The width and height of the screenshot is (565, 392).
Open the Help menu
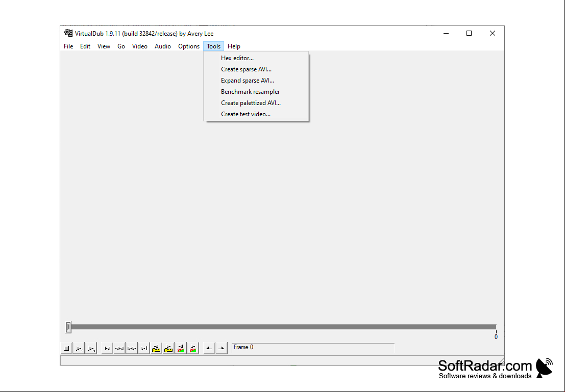pyautogui.click(x=234, y=46)
